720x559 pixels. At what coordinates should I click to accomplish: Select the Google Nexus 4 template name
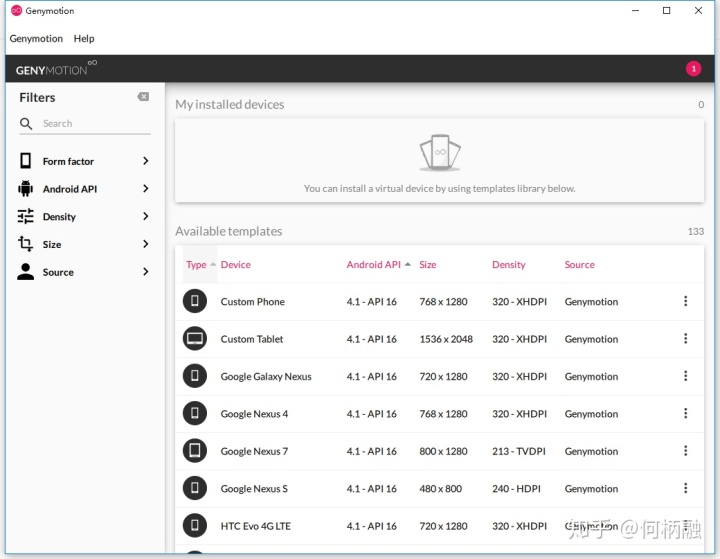pyautogui.click(x=254, y=414)
